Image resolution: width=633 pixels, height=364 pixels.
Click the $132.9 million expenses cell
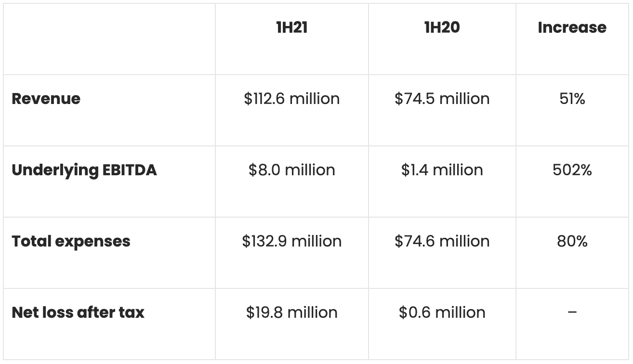291,241
